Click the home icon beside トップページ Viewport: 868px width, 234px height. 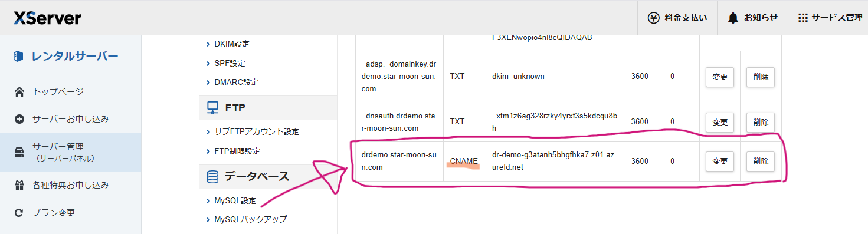pos(19,92)
